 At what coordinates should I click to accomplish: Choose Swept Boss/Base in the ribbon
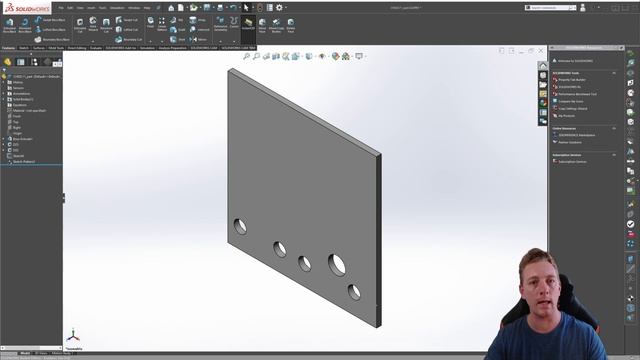pos(50,20)
